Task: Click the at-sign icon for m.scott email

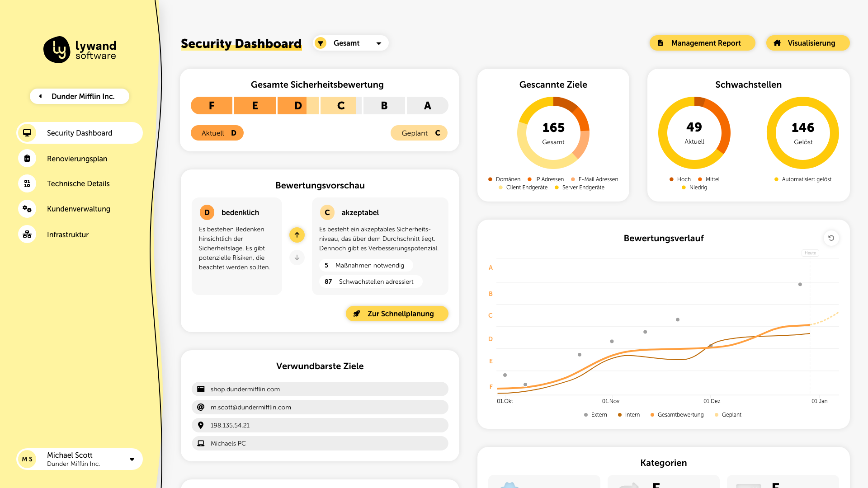Action: pyautogui.click(x=201, y=407)
